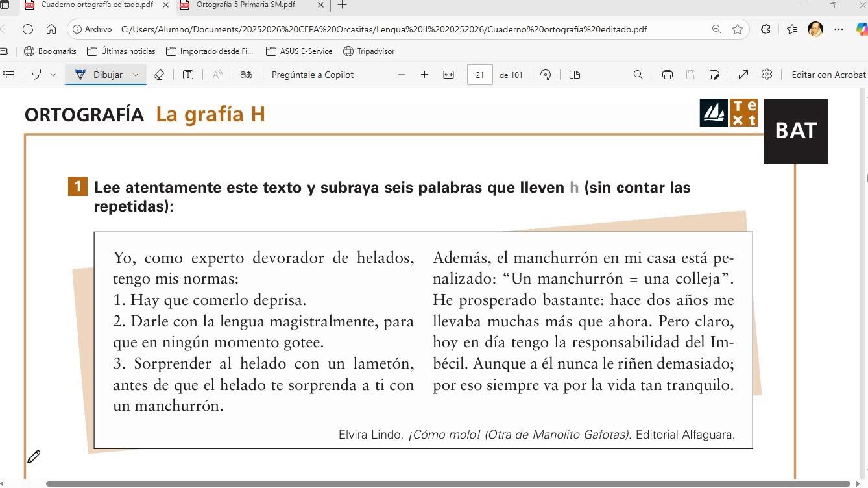868x488 pixels.
Task: Close the Ortografía 5 Primaria SM.pdf tab
Action: click(321, 5)
